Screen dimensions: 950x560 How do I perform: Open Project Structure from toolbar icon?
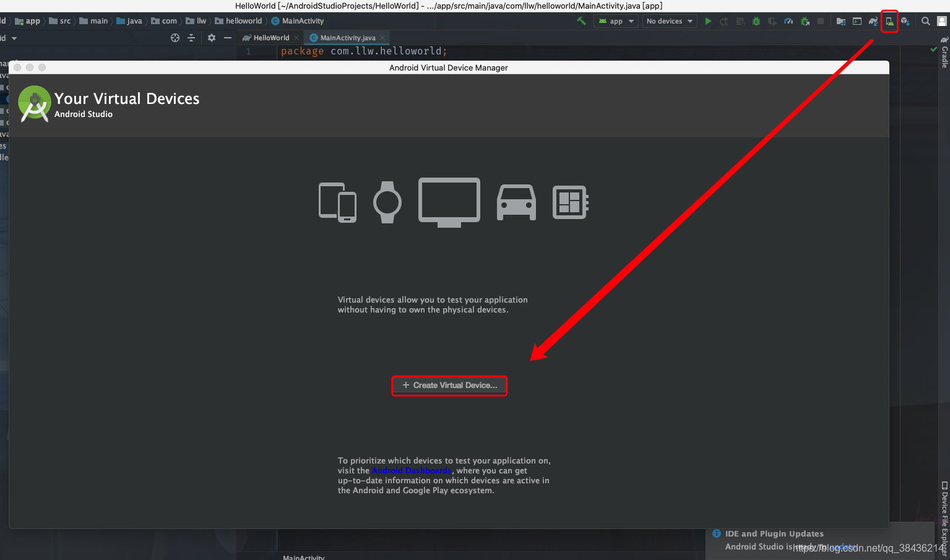pyautogui.click(x=841, y=21)
